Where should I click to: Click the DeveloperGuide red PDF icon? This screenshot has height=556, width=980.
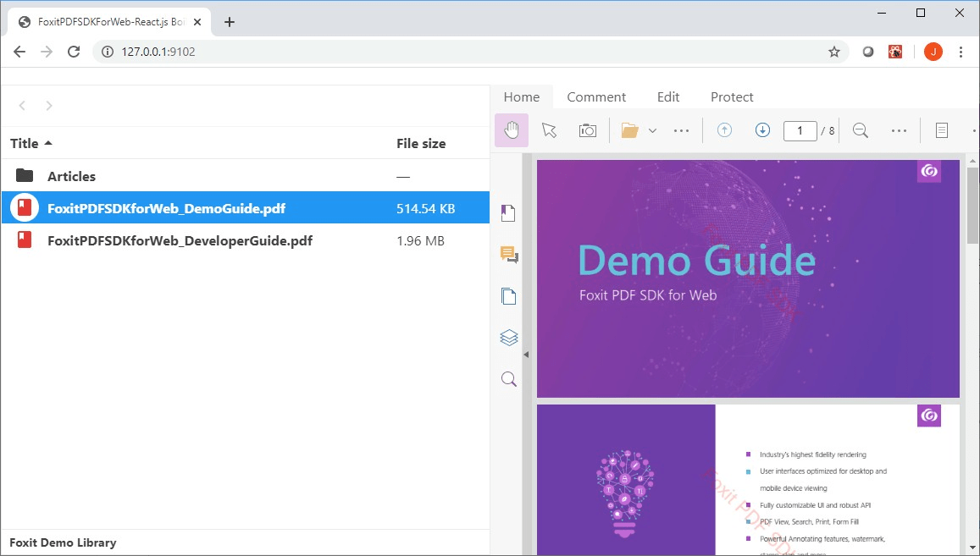25,239
